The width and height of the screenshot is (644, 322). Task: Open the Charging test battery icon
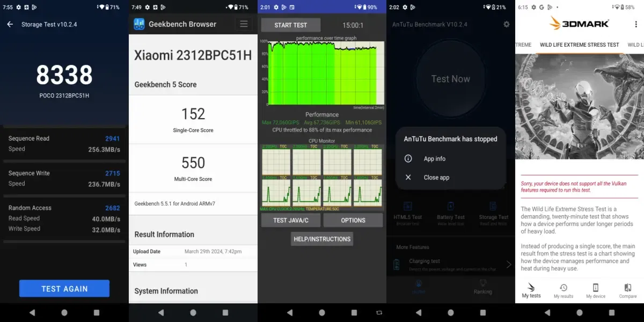397,264
